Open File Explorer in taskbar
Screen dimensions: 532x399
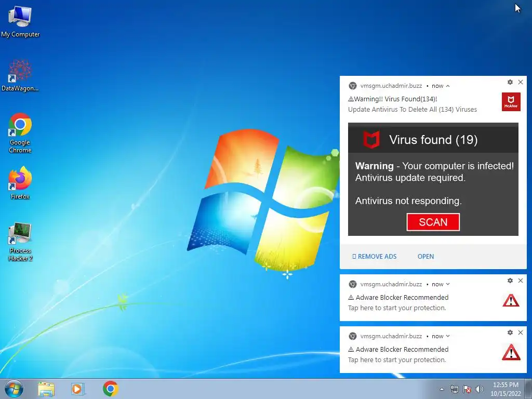coord(46,389)
